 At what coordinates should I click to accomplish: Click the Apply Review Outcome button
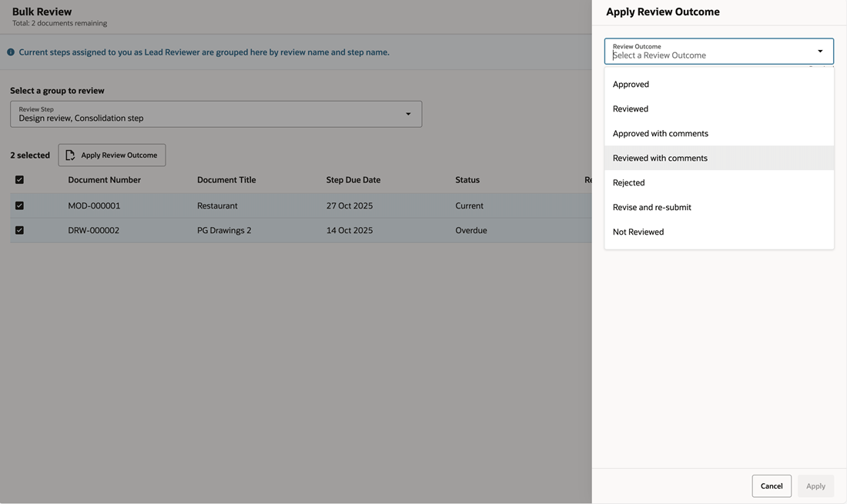coord(112,155)
